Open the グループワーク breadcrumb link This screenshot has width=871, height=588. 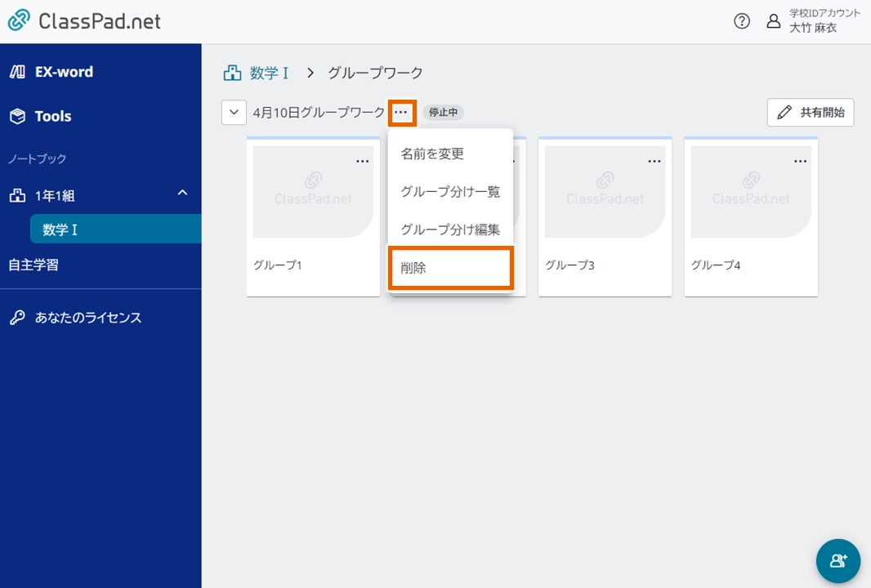click(374, 73)
